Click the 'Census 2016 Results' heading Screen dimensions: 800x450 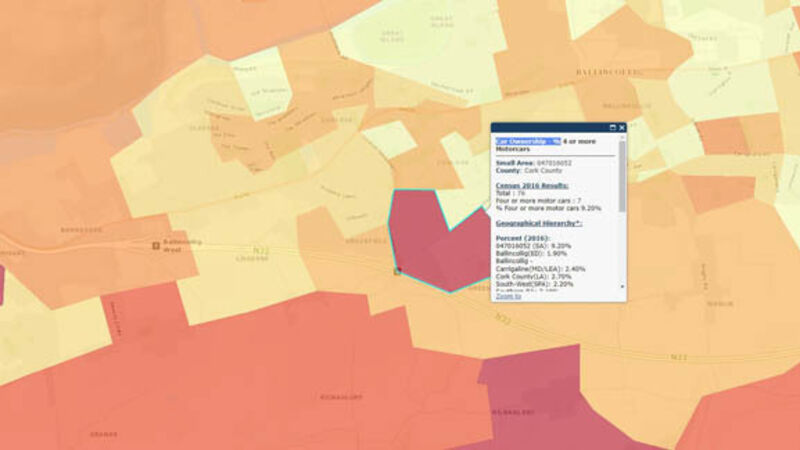(x=532, y=186)
